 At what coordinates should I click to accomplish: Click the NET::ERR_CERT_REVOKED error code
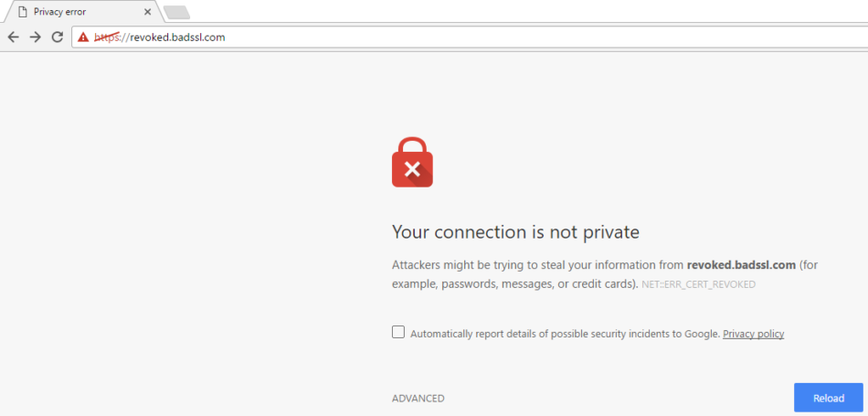[698, 284]
